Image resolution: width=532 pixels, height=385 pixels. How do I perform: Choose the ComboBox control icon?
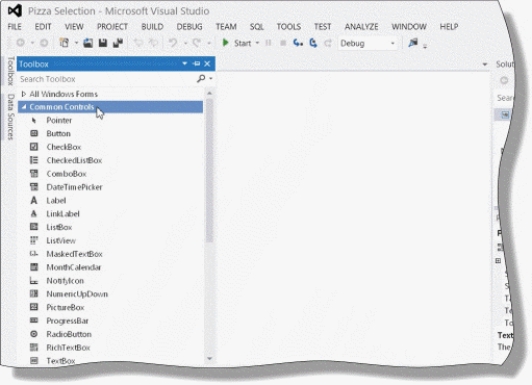(34, 174)
